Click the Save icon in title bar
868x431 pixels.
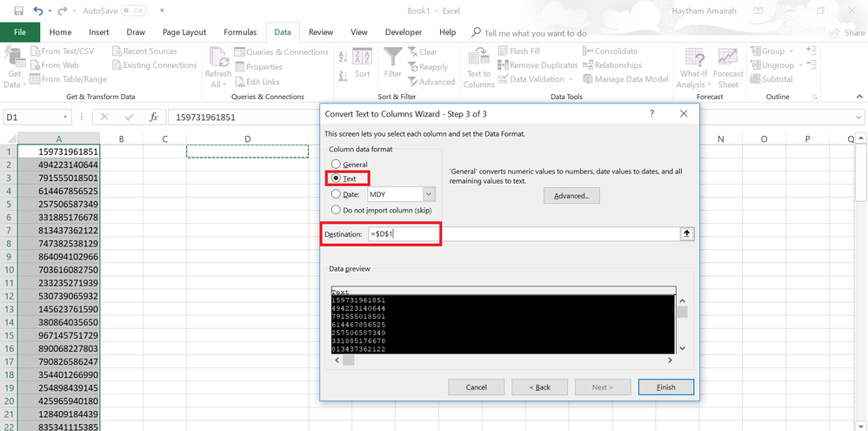pos(18,10)
